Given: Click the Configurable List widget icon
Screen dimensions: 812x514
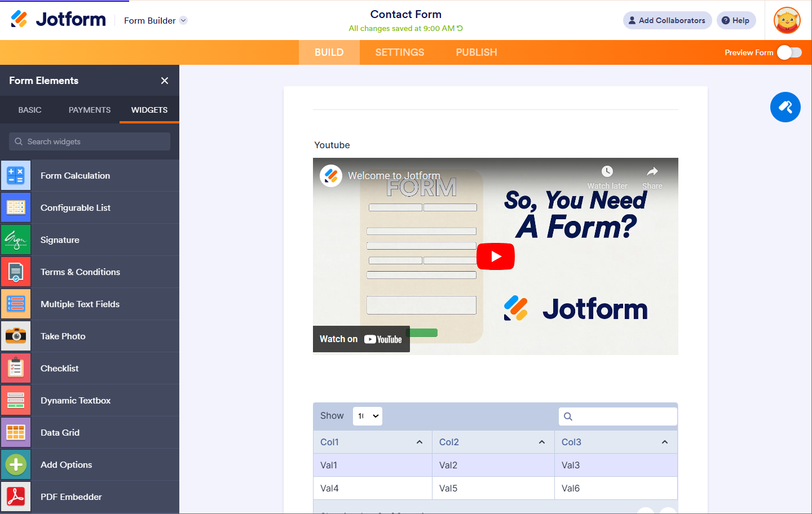Looking at the screenshot, I should click(16, 207).
